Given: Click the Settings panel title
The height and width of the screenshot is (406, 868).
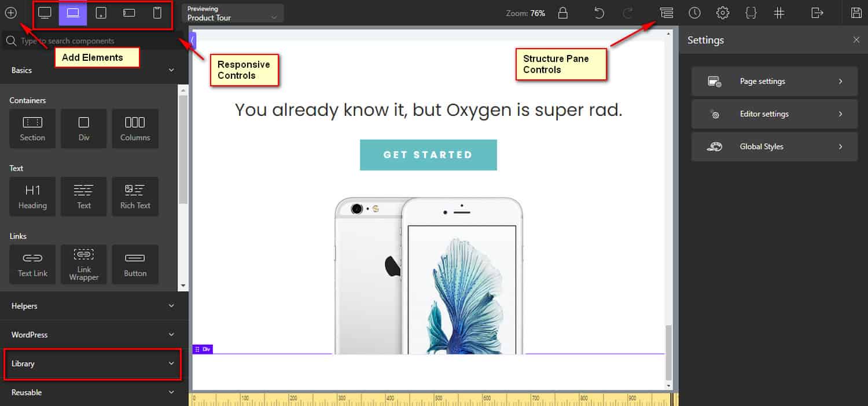Looking at the screenshot, I should tap(705, 40).
